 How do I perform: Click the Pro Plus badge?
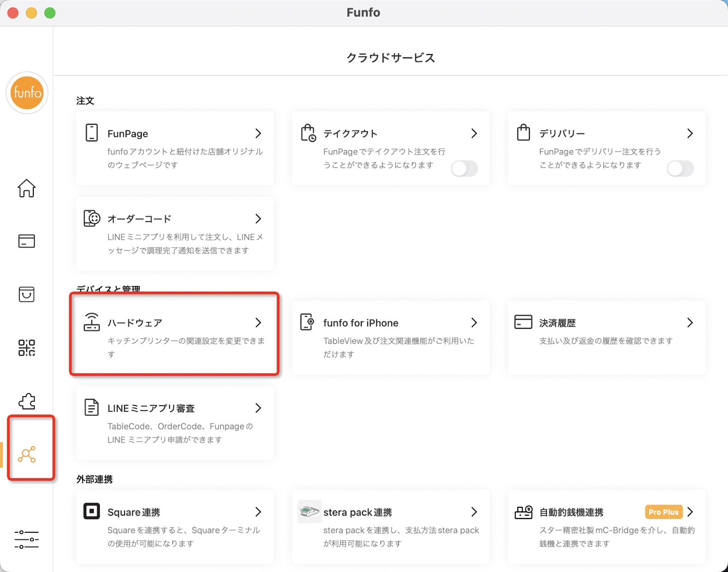tap(663, 512)
